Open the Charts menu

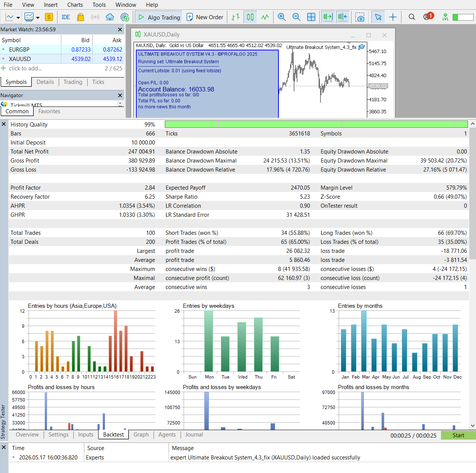tap(75, 5)
